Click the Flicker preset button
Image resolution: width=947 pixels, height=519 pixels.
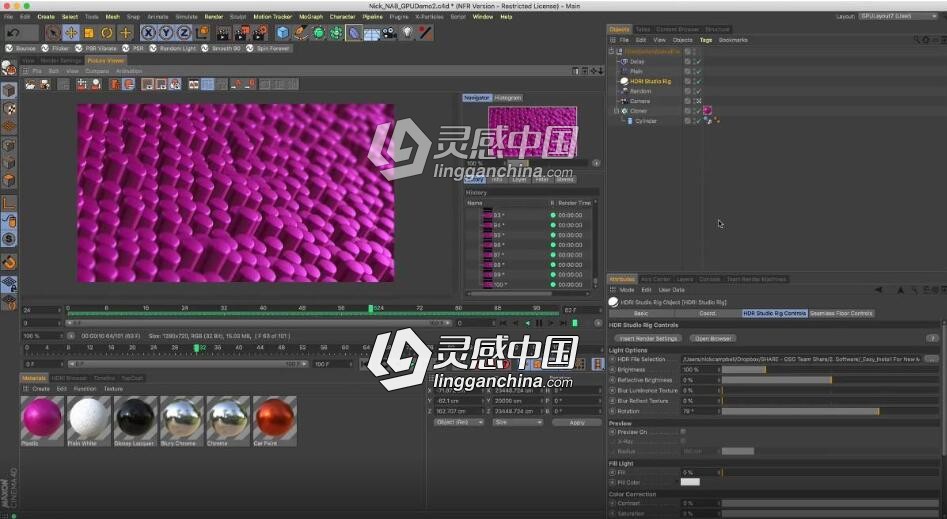(x=56, y=48)
